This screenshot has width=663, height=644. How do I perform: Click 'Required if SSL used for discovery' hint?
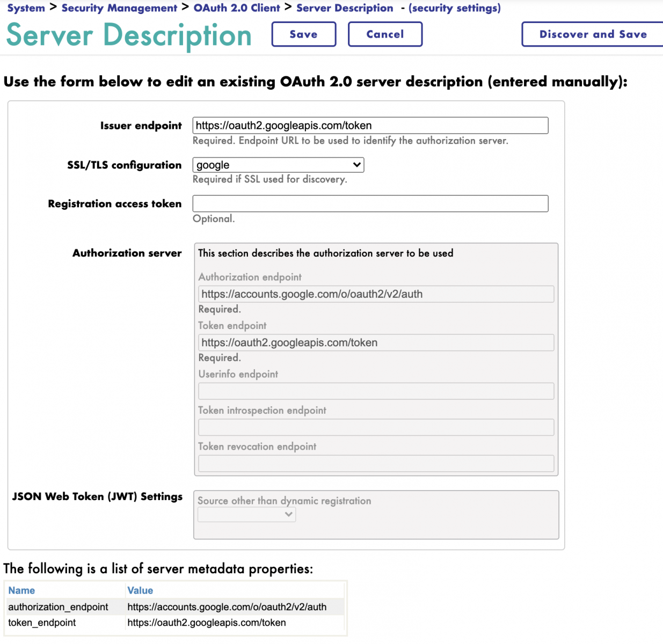pyautogui.click(x=270, y=179)
